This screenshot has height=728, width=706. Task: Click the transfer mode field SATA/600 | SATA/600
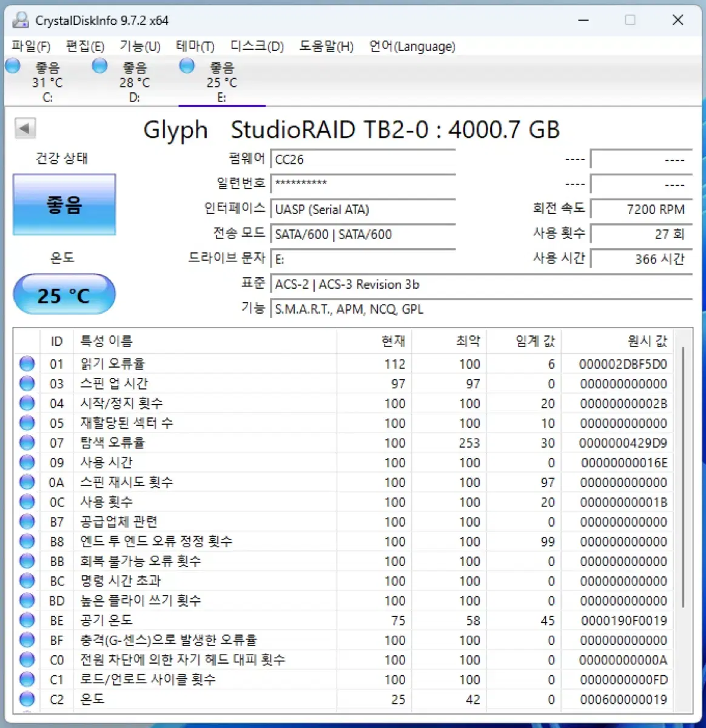(363, 234)
